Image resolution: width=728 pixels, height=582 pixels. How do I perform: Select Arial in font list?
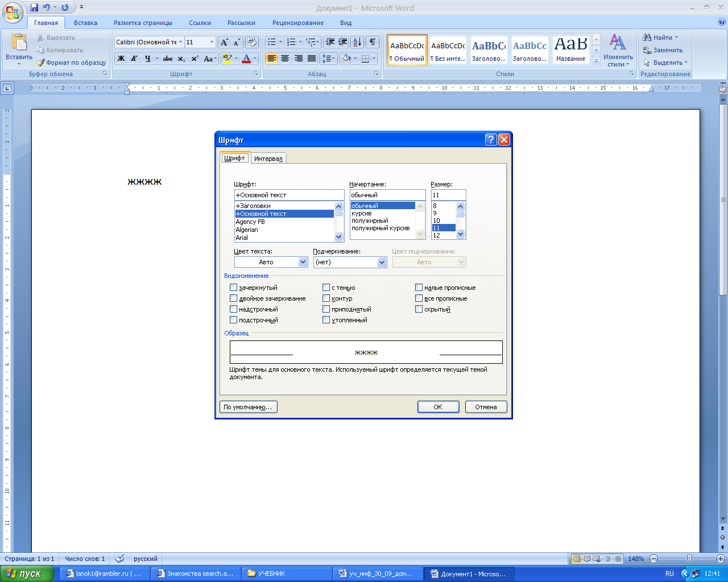tap(284, 238)
